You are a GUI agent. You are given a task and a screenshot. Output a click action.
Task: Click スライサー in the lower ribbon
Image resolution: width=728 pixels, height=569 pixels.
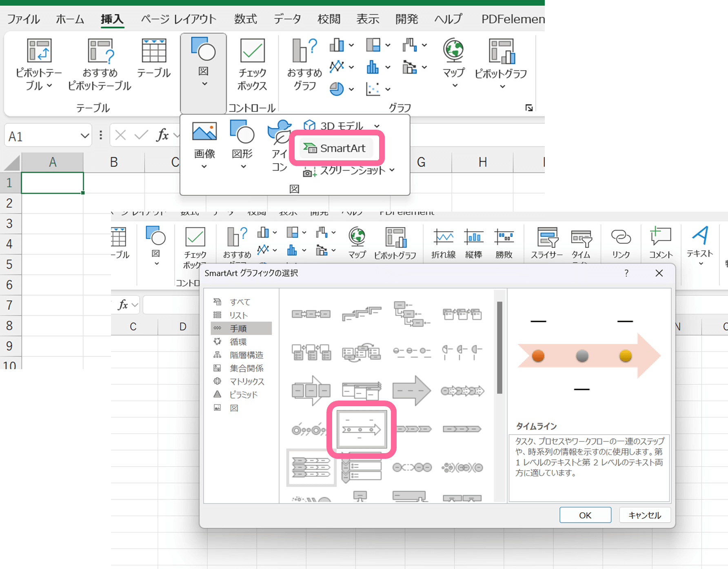547,243
